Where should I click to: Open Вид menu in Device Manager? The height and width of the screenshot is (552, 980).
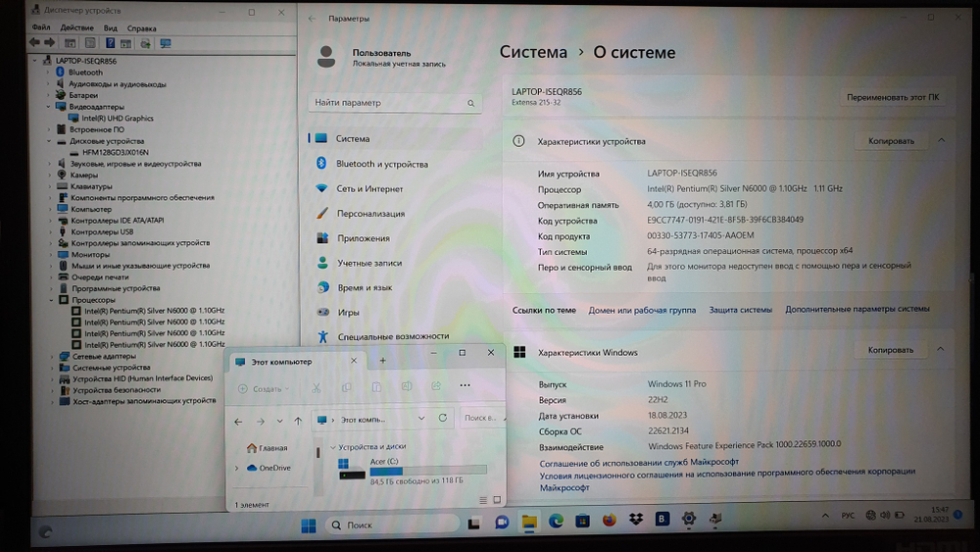pyautogui.click(x=111, y=28)
